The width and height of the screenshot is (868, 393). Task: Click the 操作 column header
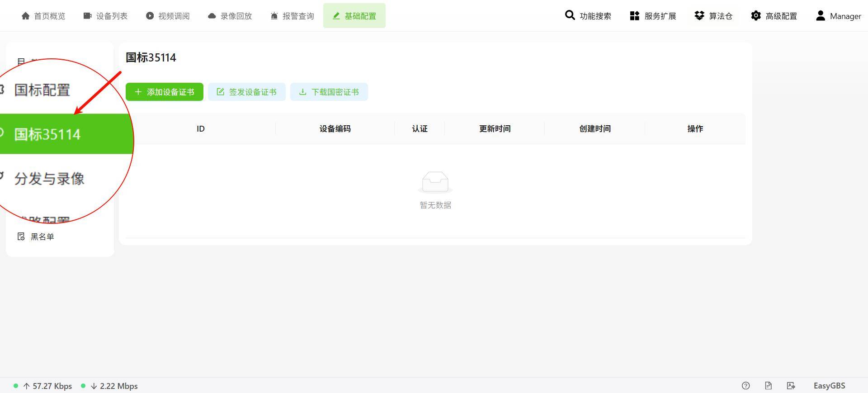click(695, 129)
